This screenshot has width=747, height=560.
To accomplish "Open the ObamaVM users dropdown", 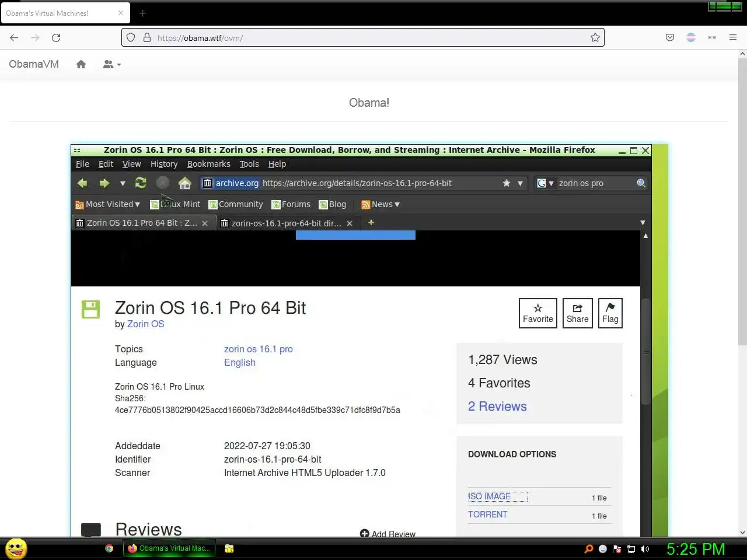I will point(112,64).
